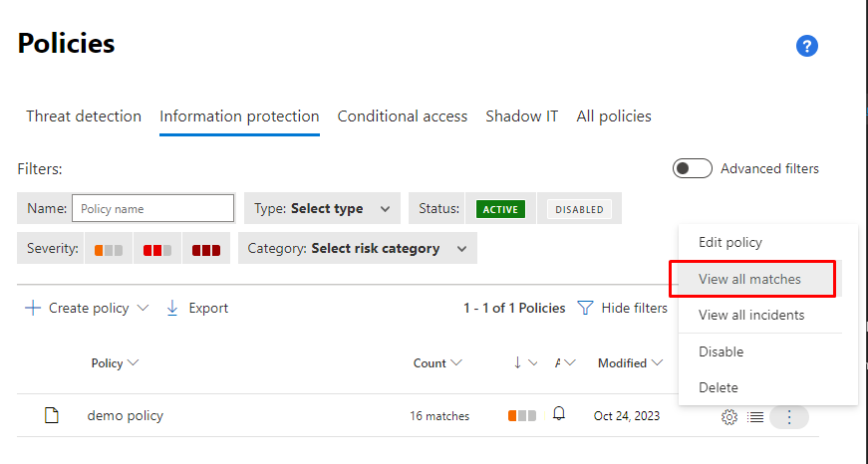This screenshot has height=464, width=868.
Task: Switch to the Threat detection tab
Action: click(x=84, y=116)
